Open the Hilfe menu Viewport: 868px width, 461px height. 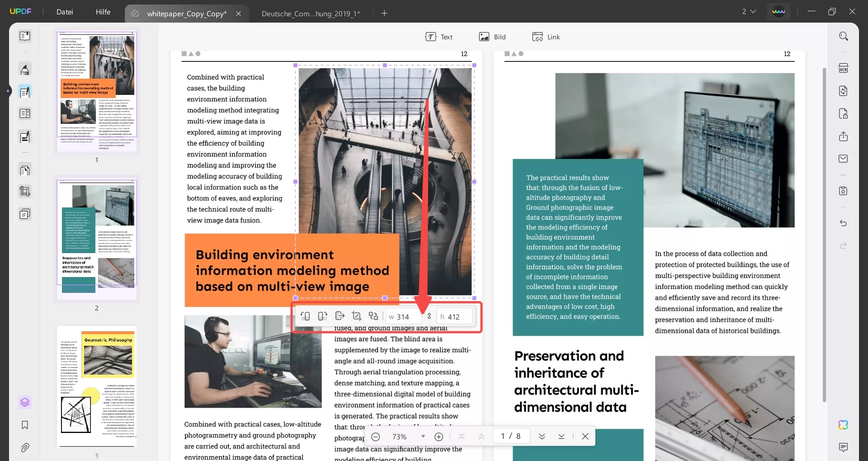(103, 12)
